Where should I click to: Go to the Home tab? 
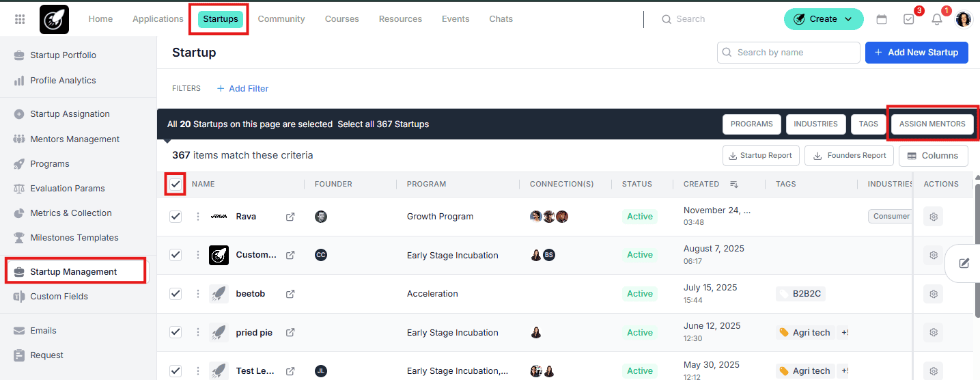click(100, 19)
